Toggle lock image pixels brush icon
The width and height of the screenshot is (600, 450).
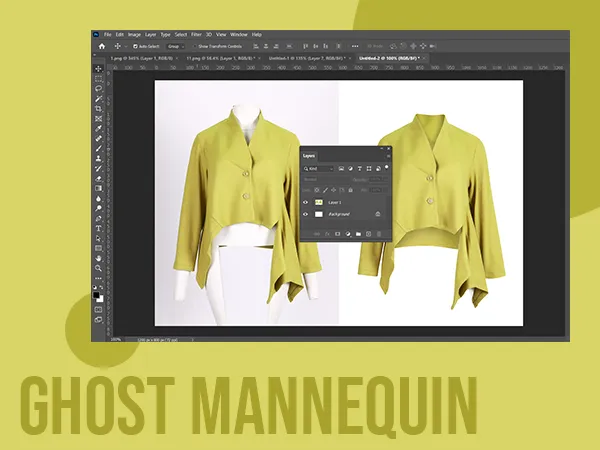(x=325, y=190)
